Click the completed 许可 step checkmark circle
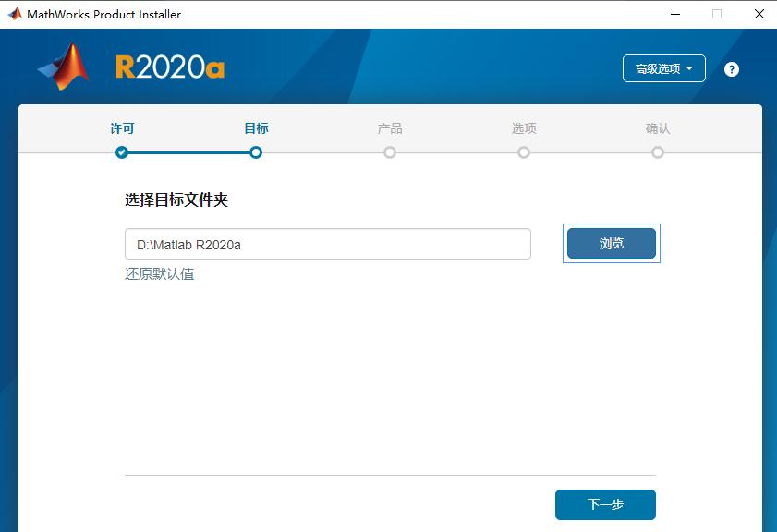Image resolution: width=777 pixels, height=532 pixels. tap(122, 152)
